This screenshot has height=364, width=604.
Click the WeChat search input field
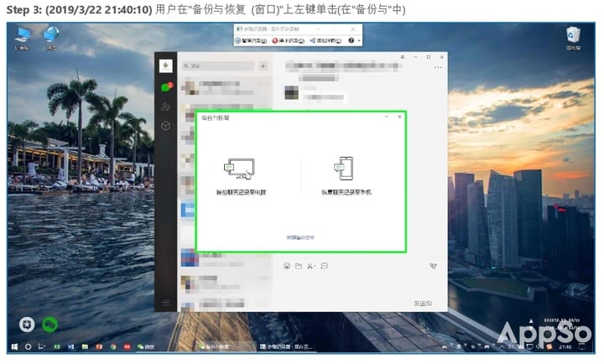[x=220, y=65]
